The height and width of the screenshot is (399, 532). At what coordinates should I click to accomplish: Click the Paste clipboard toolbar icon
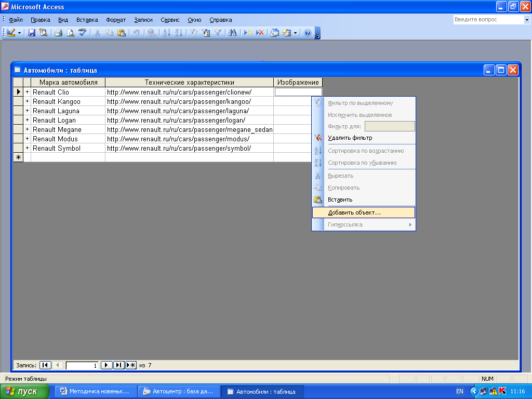tap(121, 33)
